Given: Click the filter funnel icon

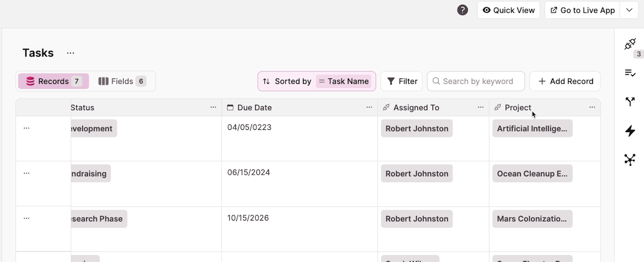Looking at the screenshot, I should coord(391,81).
